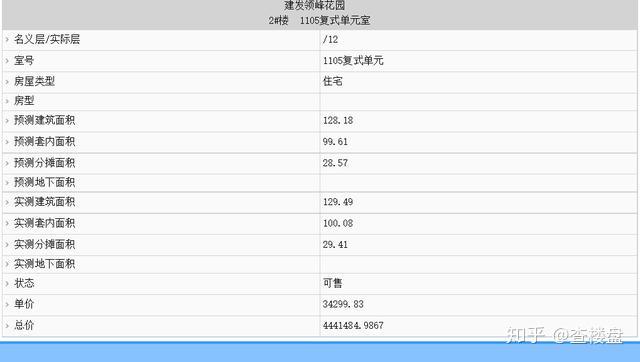Select the 1105复式单元 room value
This screenshot has height=362, width=640.
(x=353, y=61)
